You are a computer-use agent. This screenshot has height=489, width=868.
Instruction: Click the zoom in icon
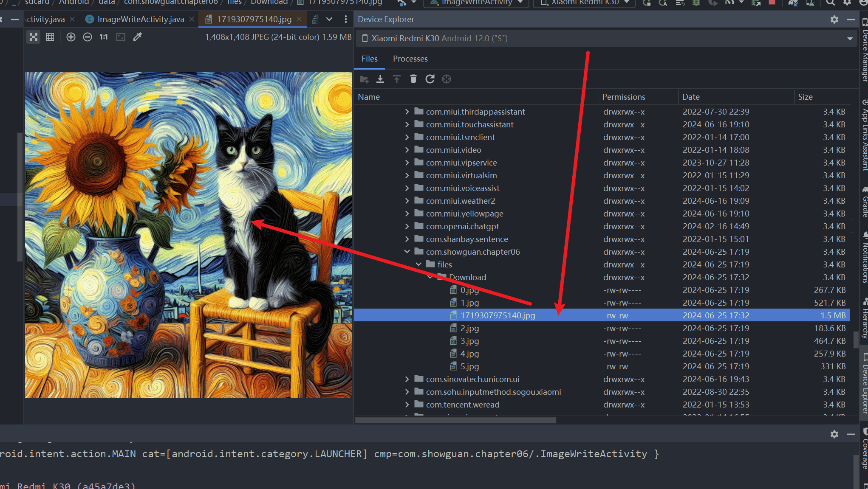[x=71, y=37]
